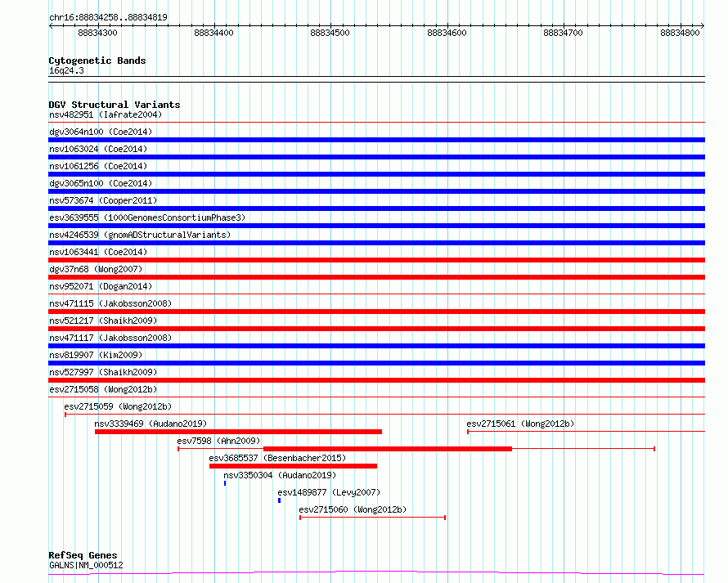Image resolution: width=728 pixels, height=583 pixels.
Task: Open variant nsv527997 (Shaikh2009)
Action: [103, 372]
